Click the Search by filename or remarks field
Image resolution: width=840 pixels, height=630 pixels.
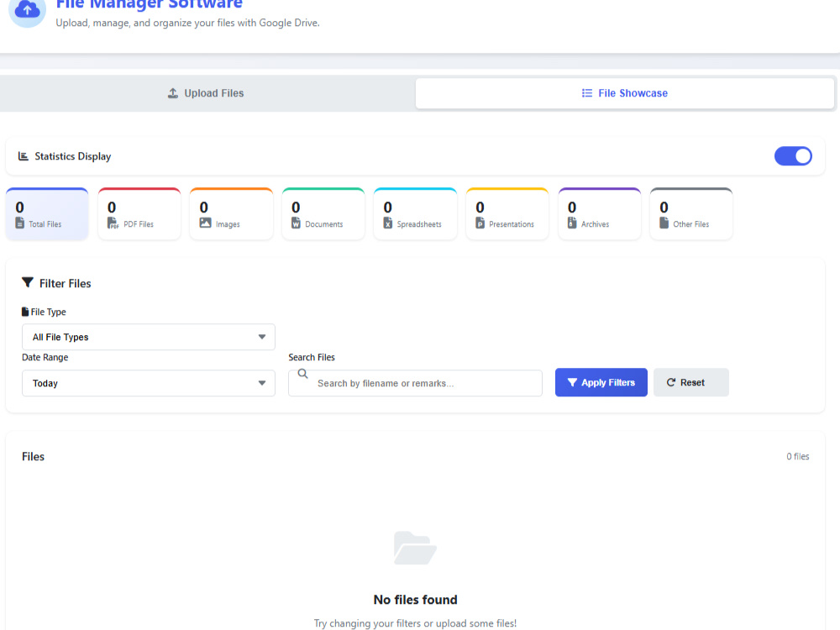(x=415, y=383)
